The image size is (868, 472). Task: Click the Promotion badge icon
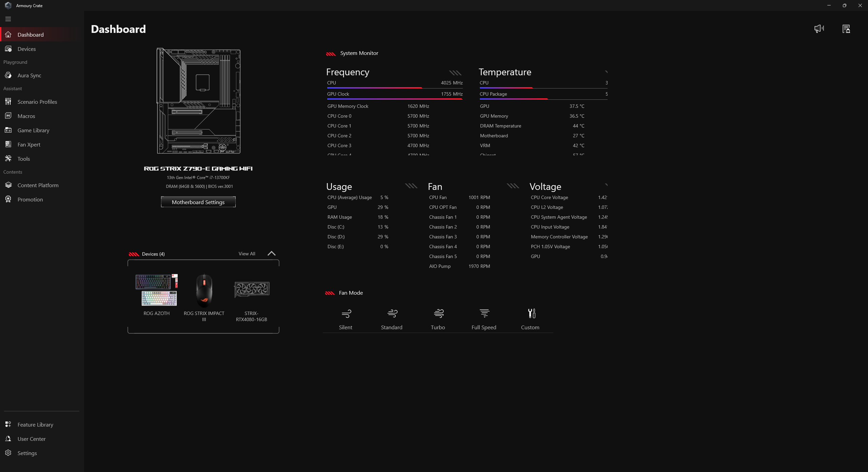click(x=8, y=199)
